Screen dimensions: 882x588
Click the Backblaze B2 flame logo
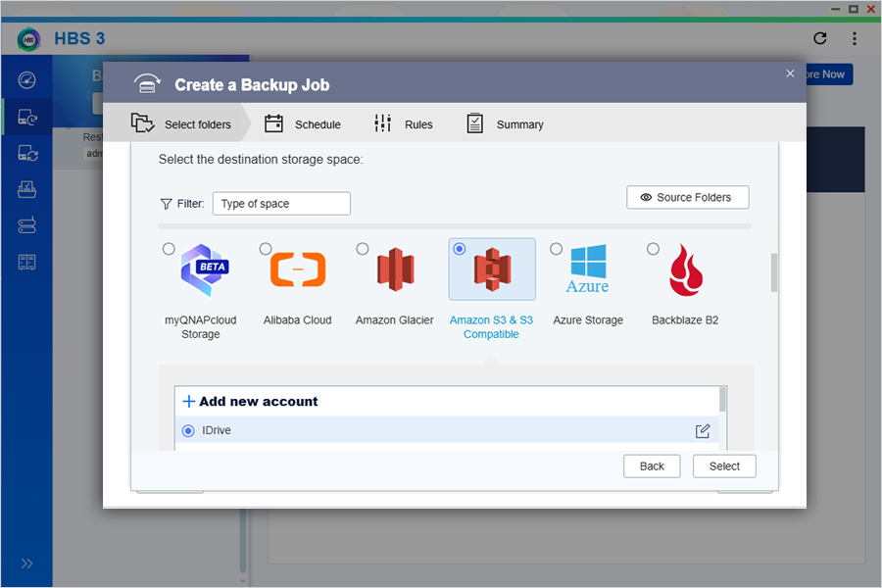(686, 270)
